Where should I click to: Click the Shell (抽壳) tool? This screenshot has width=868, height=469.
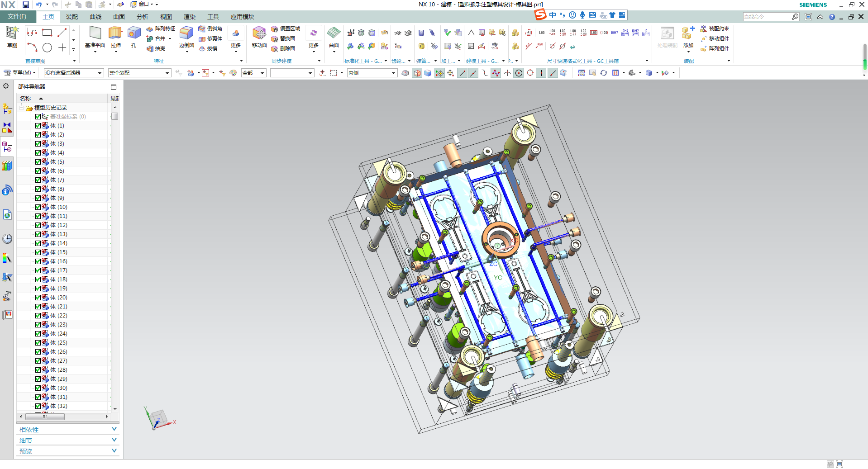[x=156, y=48]
